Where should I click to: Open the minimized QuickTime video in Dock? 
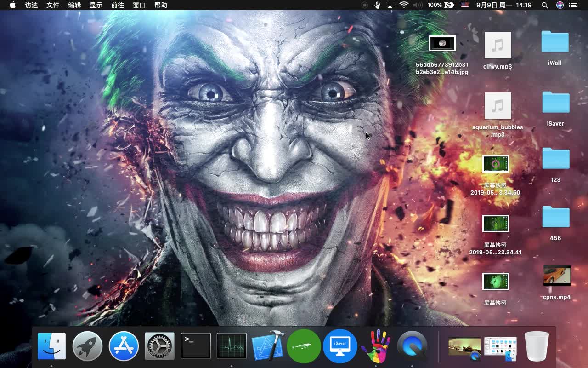coord(464,349)
